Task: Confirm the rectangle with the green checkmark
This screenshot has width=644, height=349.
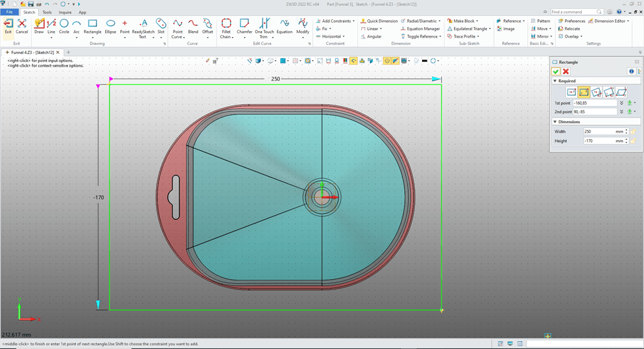Action: click(x=556, y=71)
